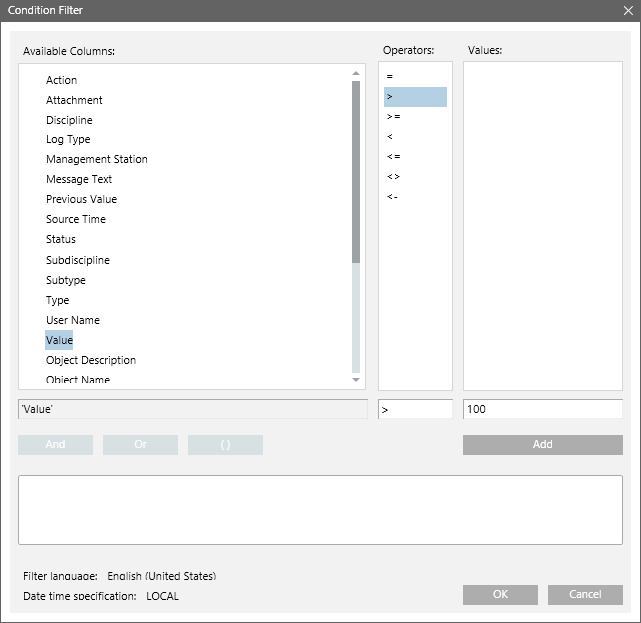Viewport: 641px width, 623px height.
Task: Select the User Name column
Action: click(72, 320)
